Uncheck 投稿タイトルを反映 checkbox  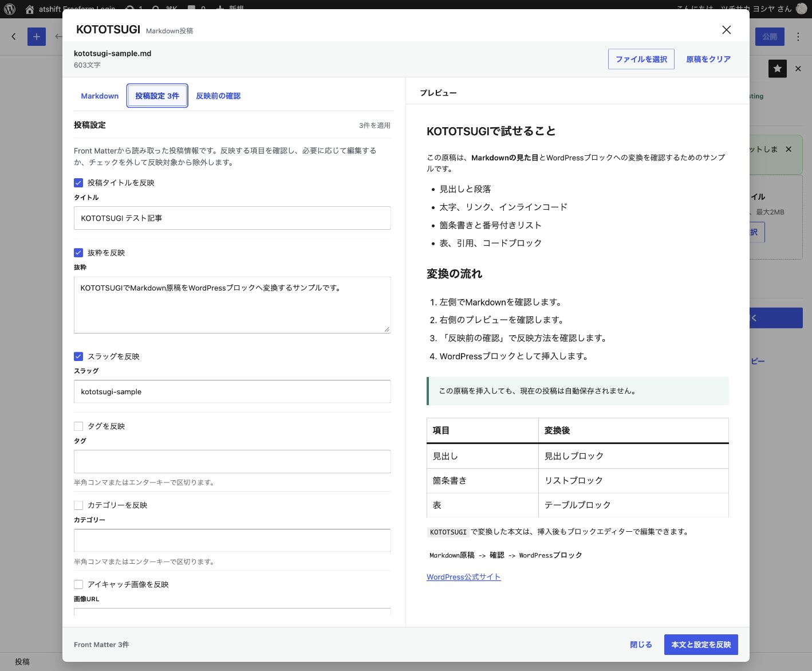[78, 183]
